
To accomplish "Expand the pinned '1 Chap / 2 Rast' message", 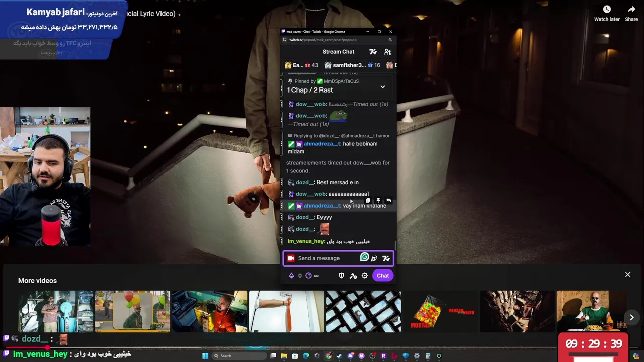I will click(382, 87).
